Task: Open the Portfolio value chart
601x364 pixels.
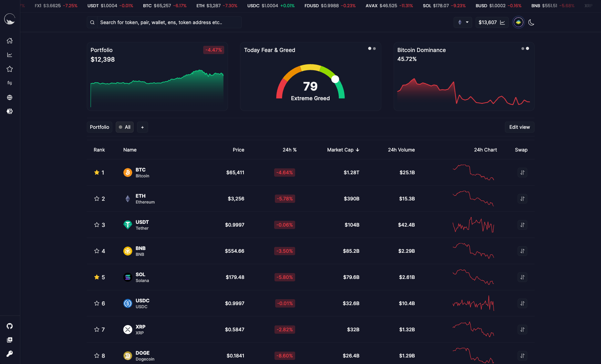Action: click(157, 88)
